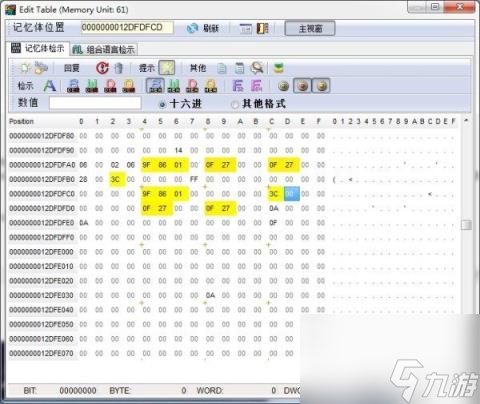Toggle the rightmost round sphere button
This screenshot has height=404, width=480.
point(321,86)
